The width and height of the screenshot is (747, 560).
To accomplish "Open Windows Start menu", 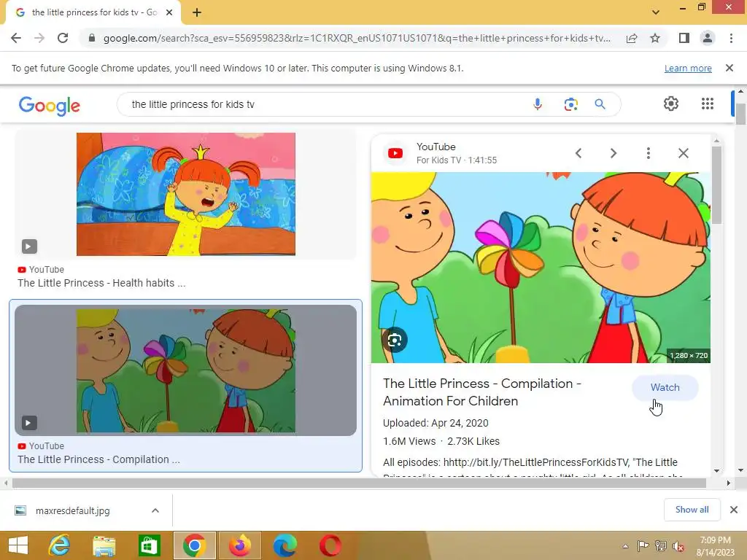I will pos(18,545).
